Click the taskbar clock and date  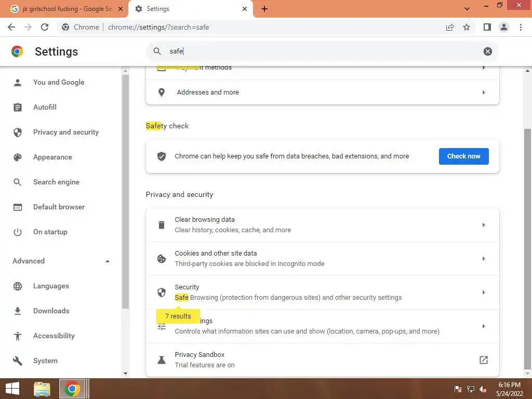tap(509, 389)
